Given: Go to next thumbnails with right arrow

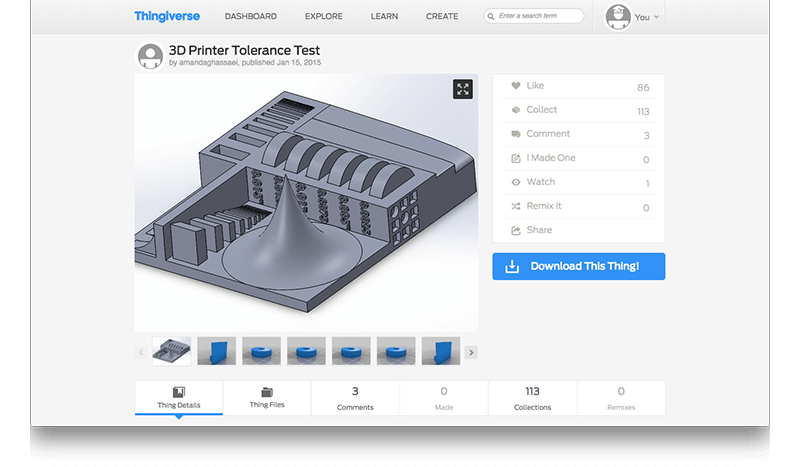Looking at the screenshot, I should (471, 352).
